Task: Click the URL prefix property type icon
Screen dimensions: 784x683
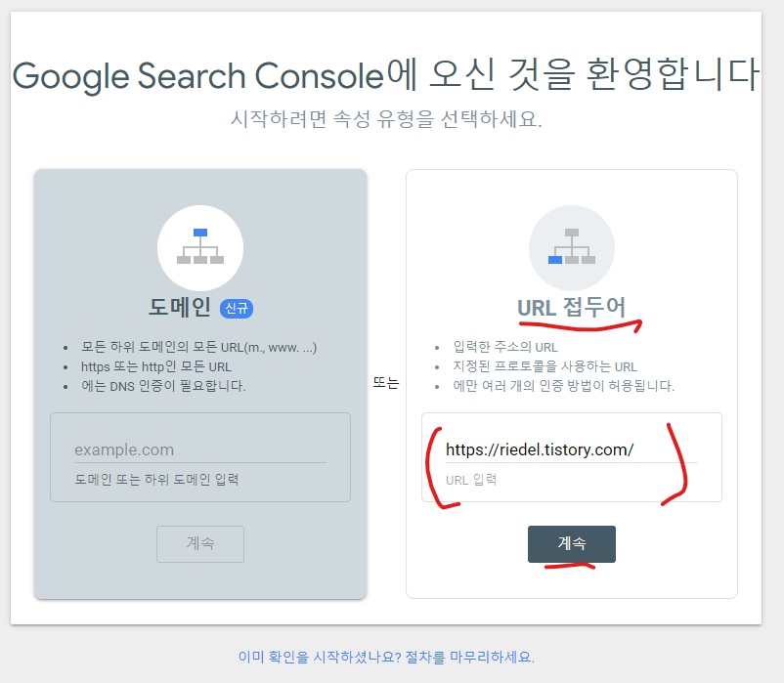Action: pyautogui.click(x=572, y=248)
